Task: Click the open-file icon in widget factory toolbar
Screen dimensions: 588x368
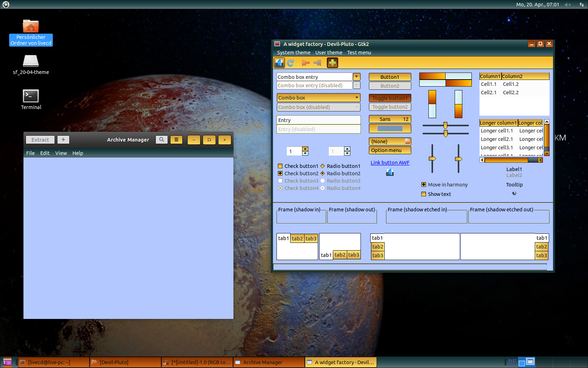Action: (279, 63)
